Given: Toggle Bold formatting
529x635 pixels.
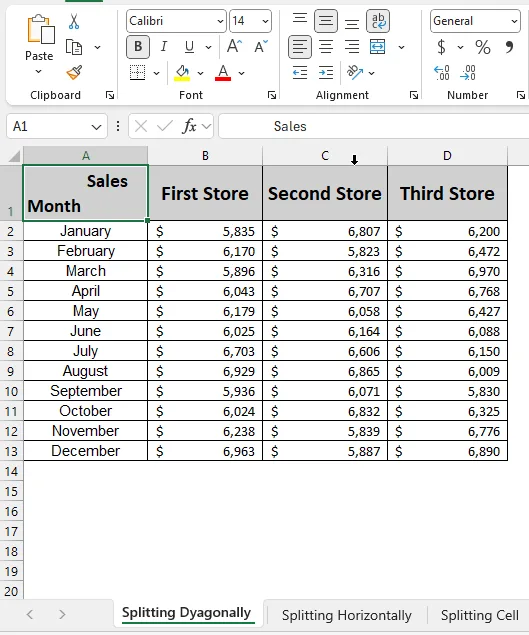Looking at the screenshot, I should (138, 47).
